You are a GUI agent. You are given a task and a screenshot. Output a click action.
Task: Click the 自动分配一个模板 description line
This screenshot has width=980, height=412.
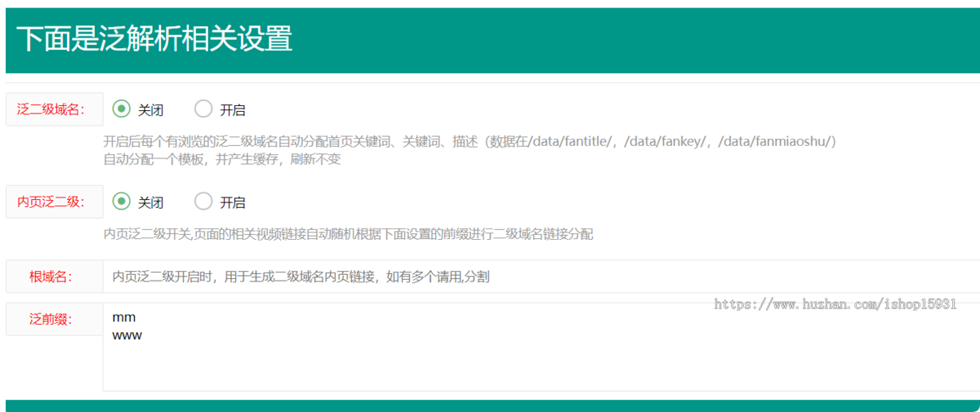pos(222,159)
